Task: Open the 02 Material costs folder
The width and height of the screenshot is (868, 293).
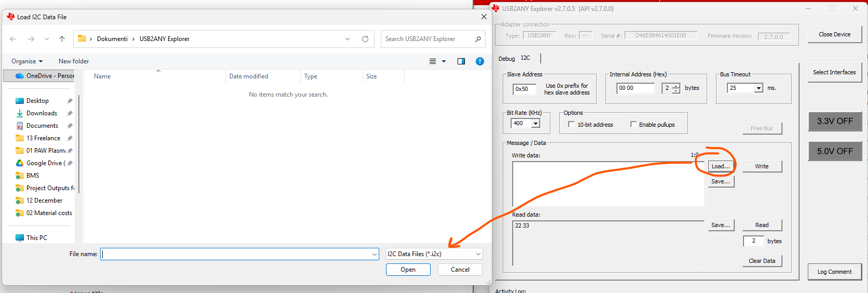Action: [x=49, y=213]
